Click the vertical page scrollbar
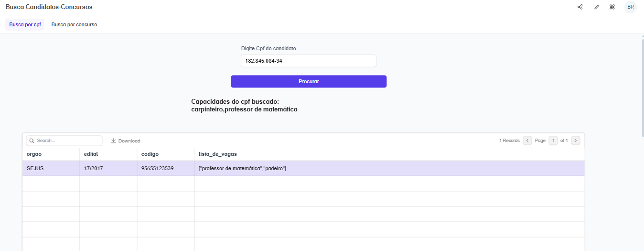 click(642, 86)
